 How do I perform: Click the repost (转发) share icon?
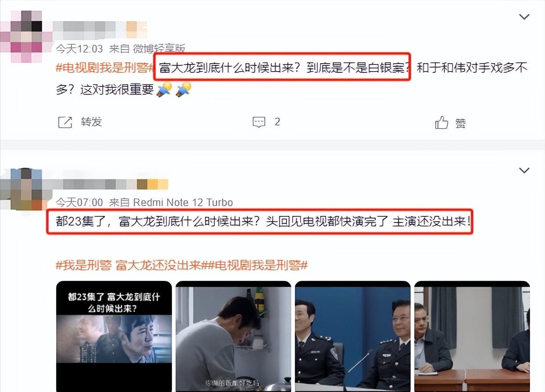coord(65,122)
